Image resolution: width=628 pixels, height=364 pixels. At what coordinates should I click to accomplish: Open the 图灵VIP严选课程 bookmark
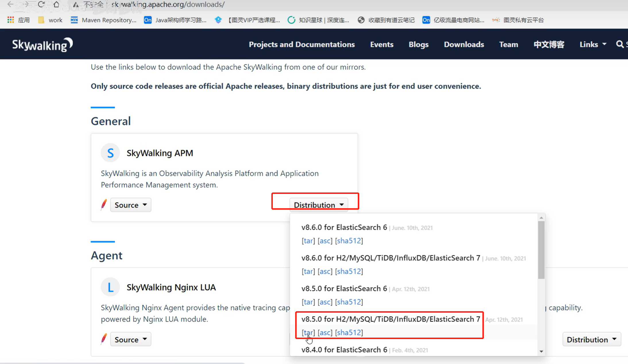(247, 20)
